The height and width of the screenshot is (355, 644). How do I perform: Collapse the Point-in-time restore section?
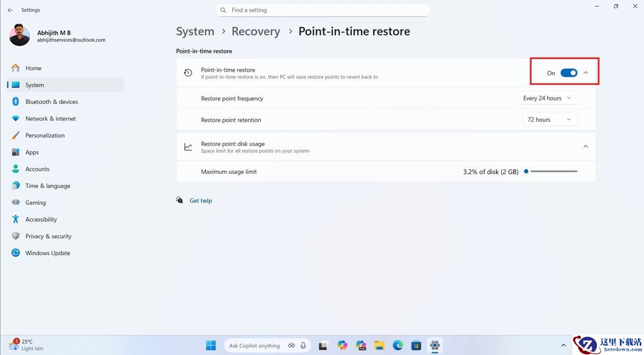586,73
